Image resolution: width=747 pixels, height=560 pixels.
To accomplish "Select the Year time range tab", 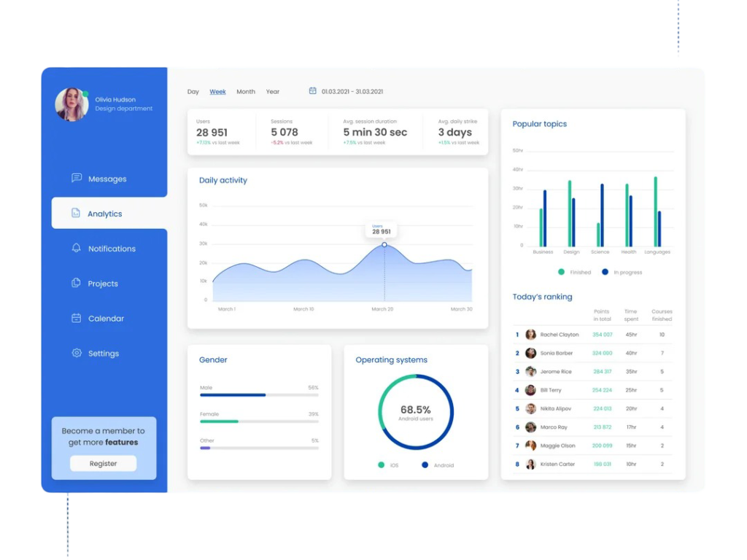I will (273, 92).
